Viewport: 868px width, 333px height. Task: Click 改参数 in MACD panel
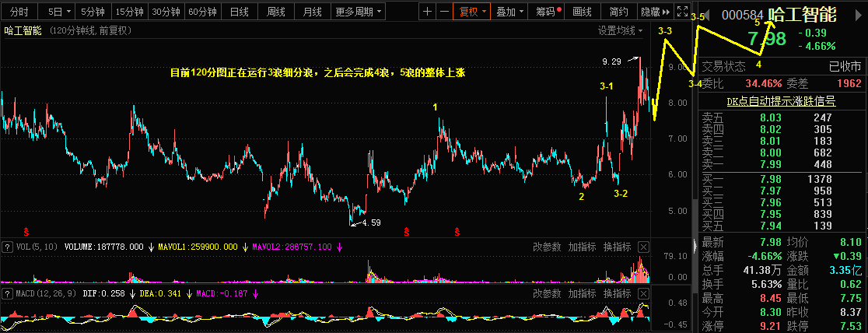(546, 293)
